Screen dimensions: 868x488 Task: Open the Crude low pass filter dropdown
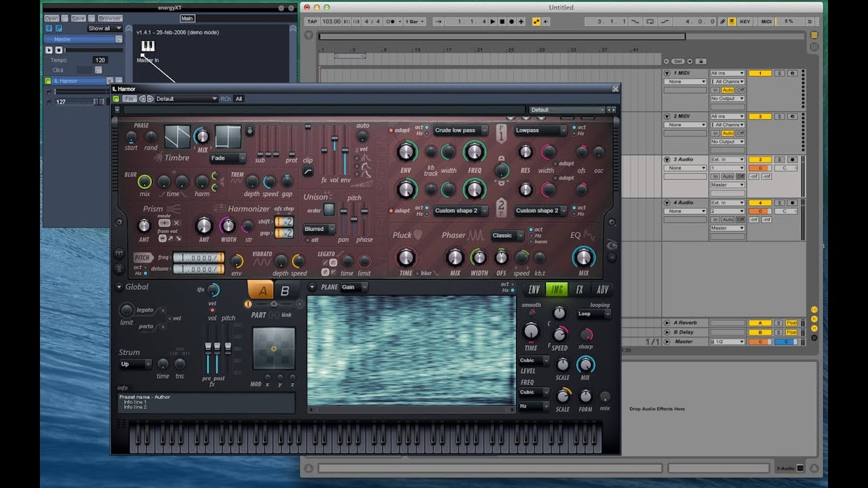point(461,130)
